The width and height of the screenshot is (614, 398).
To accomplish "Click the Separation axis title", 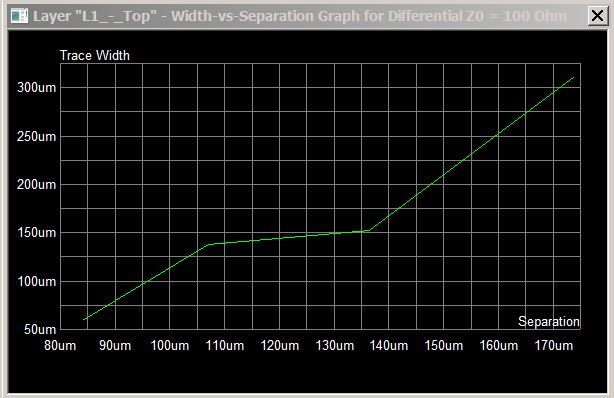I will click(549, 322).
